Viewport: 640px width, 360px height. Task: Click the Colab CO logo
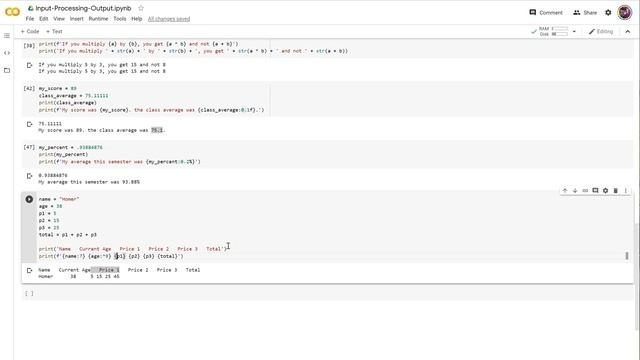[12, 12]
